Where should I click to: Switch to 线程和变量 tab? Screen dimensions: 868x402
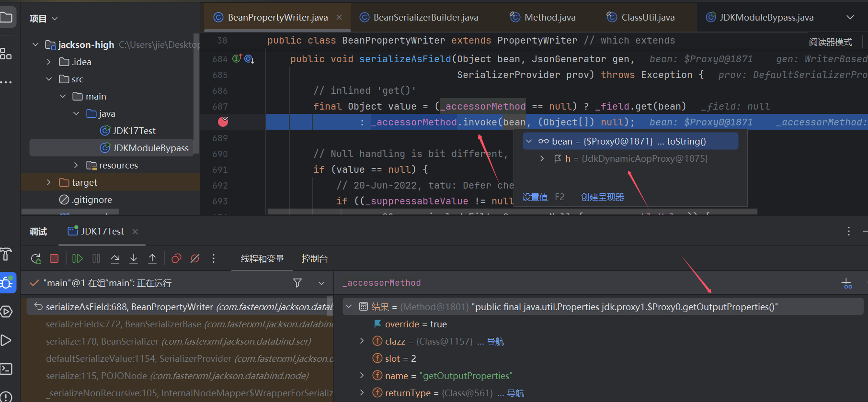263,259
